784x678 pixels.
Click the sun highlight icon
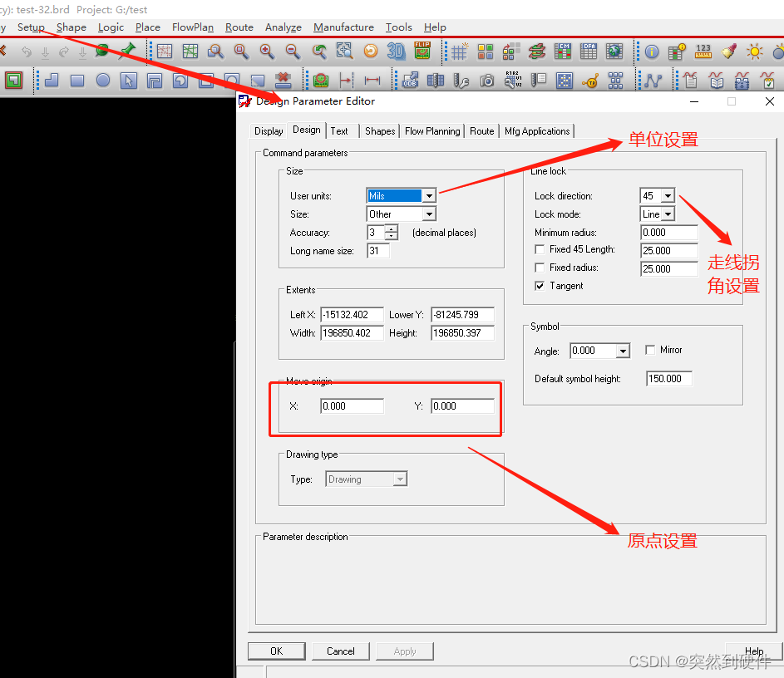755,52
